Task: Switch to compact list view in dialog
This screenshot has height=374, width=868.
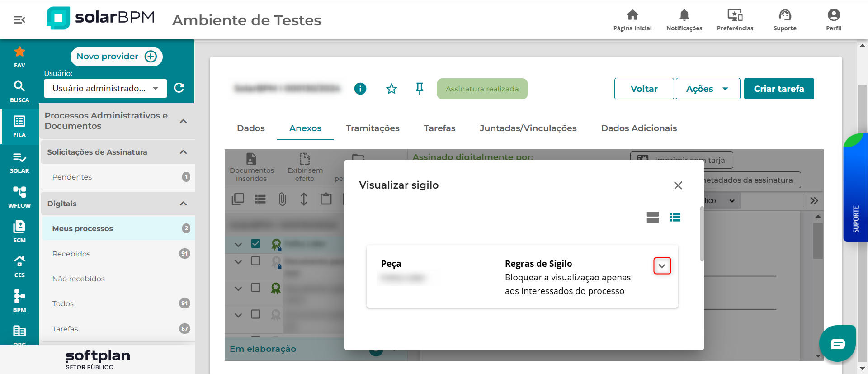Action: (x=675, y=218)
